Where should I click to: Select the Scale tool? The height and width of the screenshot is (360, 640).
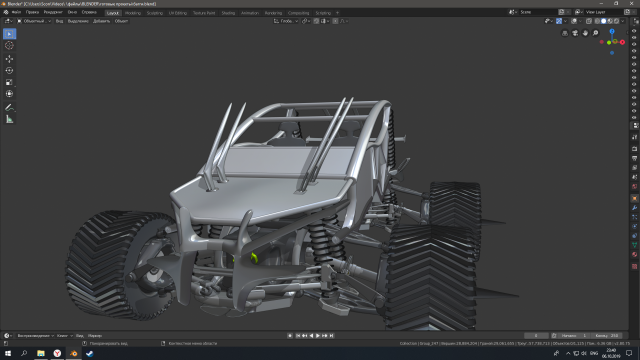point(9,82)
